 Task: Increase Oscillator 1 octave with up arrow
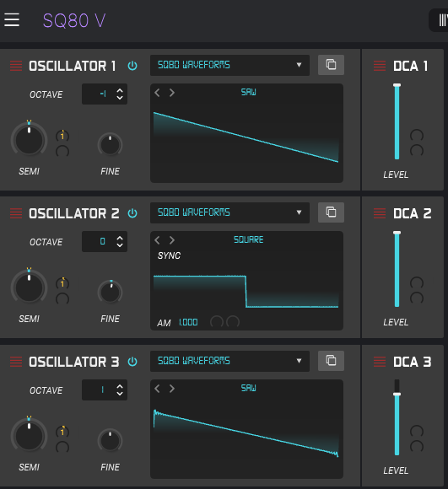click(x=120, y=90)
